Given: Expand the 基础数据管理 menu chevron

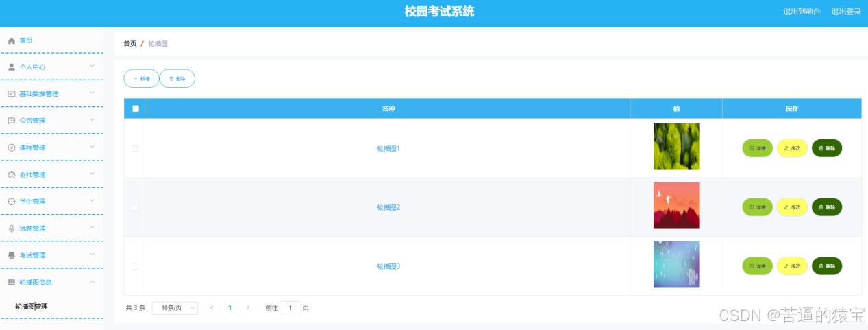Looking at the screenshot, I should pyautogui.click(x=92, y=93).
